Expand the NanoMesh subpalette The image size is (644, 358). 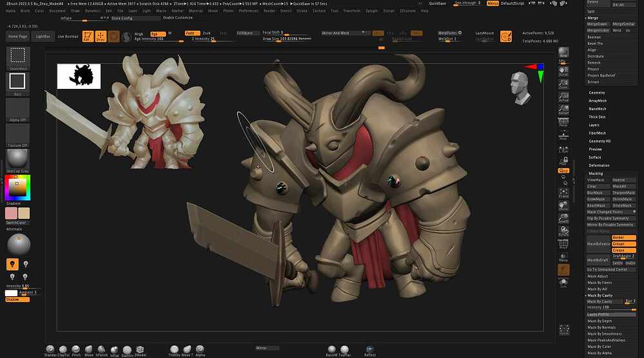point(598,109)
